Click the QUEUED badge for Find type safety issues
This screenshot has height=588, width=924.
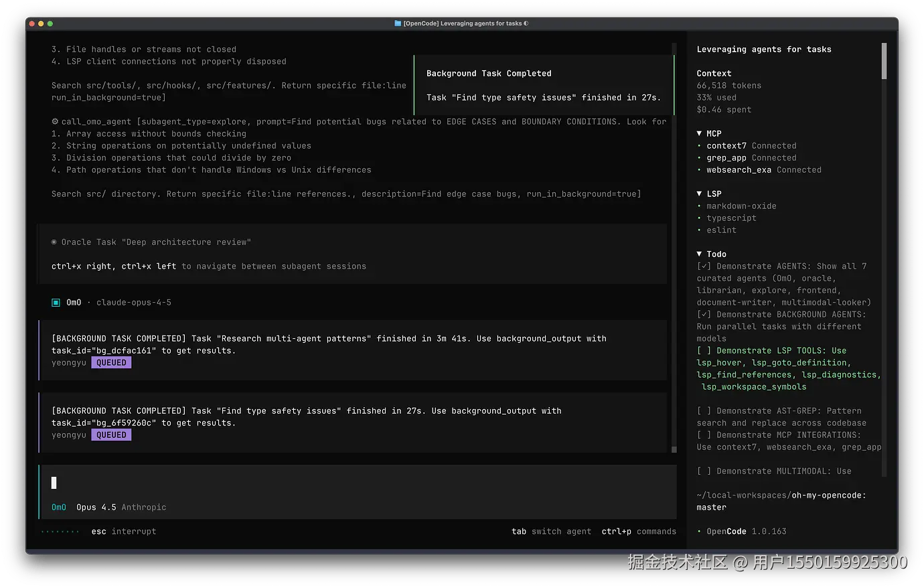tap(111, 435)
